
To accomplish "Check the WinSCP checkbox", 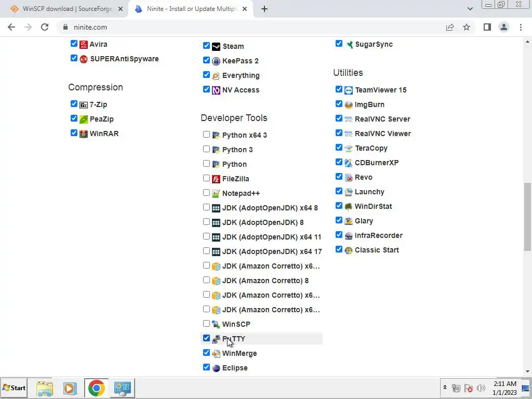I will 206,324.
